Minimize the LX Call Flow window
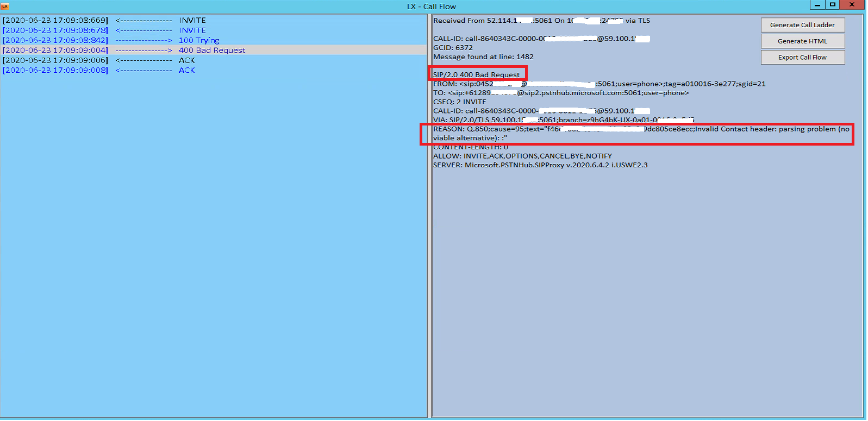The width and height of the screenshot is (868, 421). click(817, 5)
